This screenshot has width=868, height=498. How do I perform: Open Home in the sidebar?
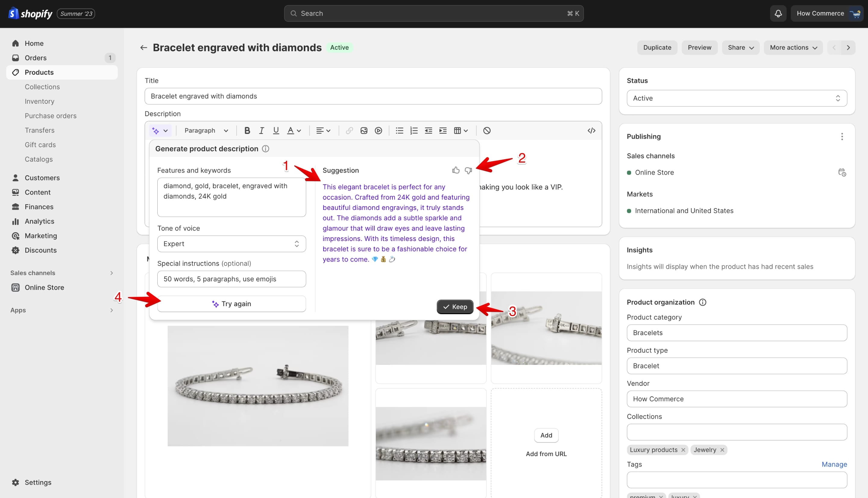click(62, 43)
